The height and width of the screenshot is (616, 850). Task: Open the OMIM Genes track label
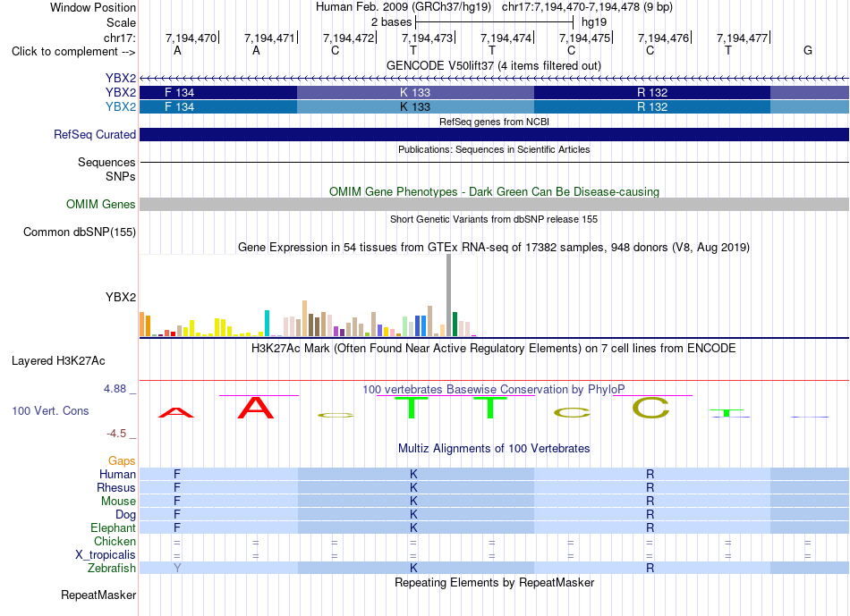tap(100, 204)
